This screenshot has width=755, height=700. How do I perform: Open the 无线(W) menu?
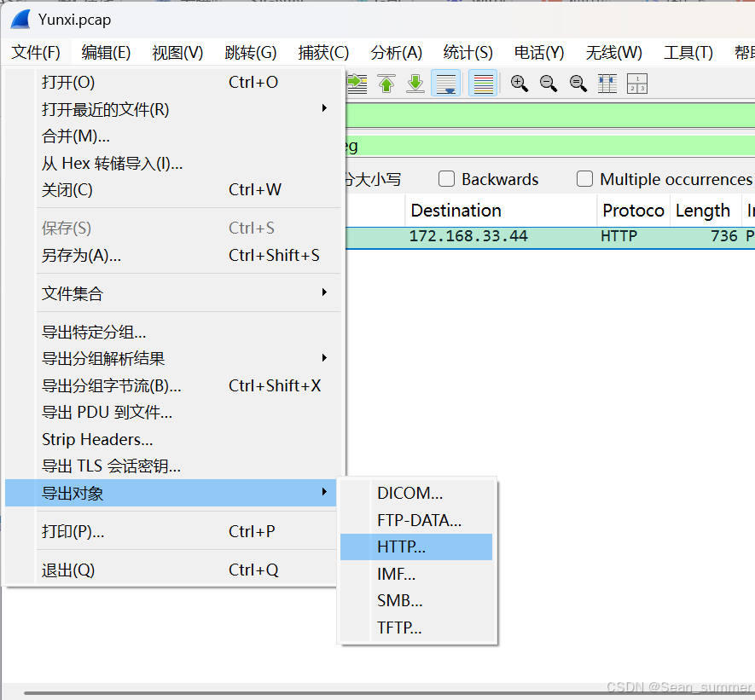pos(614,52)
